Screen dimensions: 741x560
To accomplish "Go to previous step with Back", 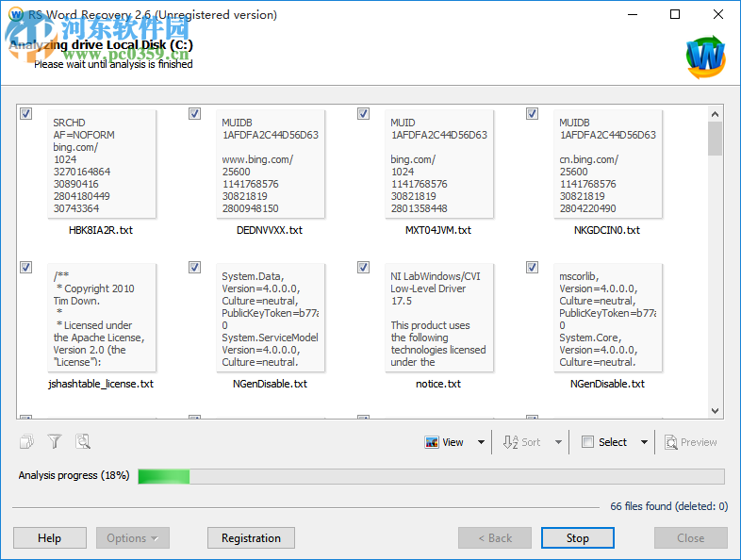I will pyautogui.click(x=495, y=537).
